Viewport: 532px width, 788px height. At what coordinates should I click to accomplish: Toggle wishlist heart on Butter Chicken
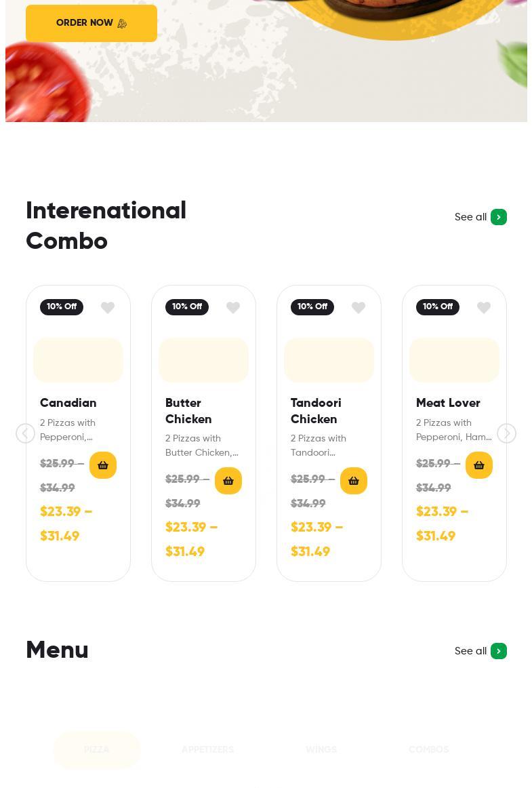point(233,308)
